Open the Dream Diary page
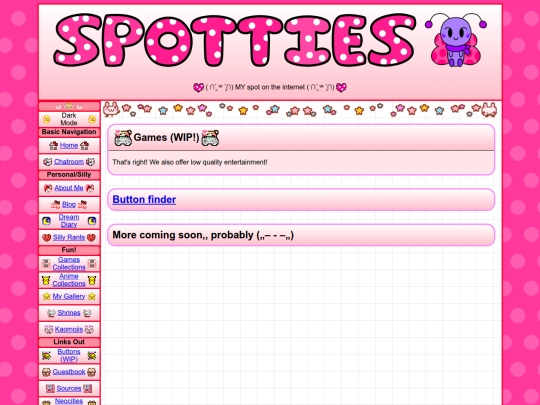This screenshot has height=405, width=540. [x=69, y=221]
